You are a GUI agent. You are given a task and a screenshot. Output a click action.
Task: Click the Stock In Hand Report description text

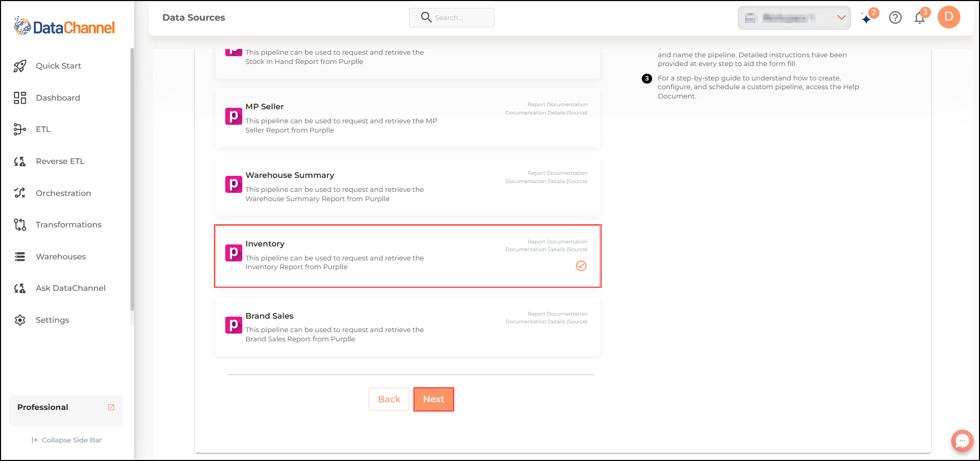(x=335, y=57)
